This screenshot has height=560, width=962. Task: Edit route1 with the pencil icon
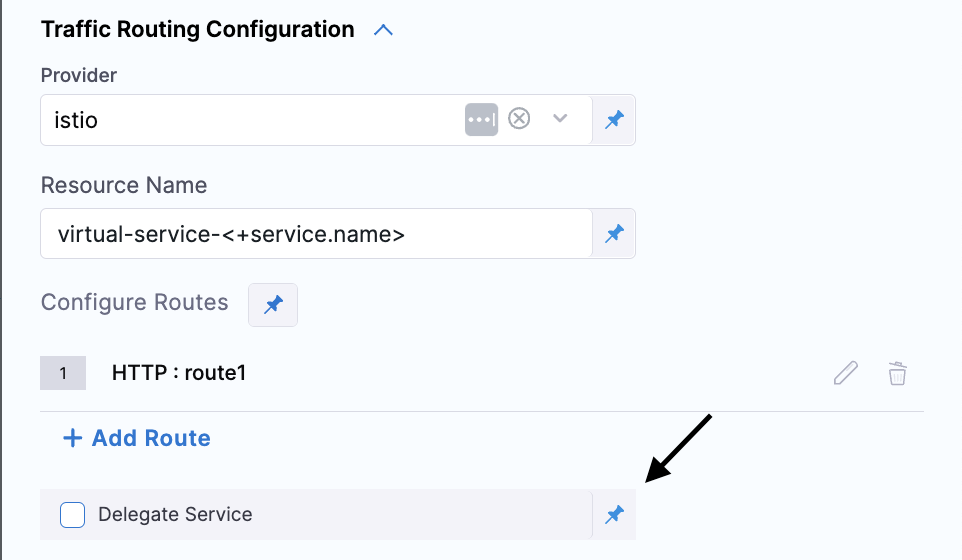click(846, 374)
